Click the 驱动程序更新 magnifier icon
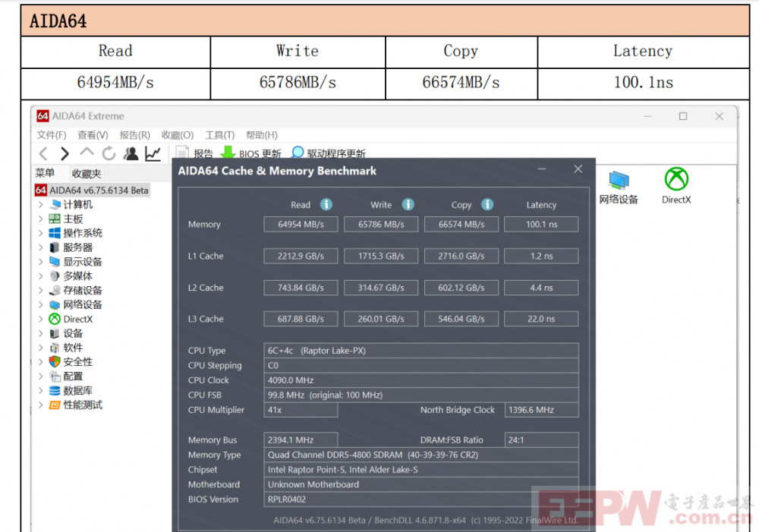Image resolution: width=759 pixels, height=532 pixels. pos(298,153)
